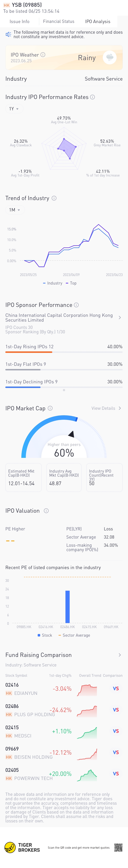Expand the CICC sponsor details chevron
This screenshot has width=128, height=868.
pos(120,317)
